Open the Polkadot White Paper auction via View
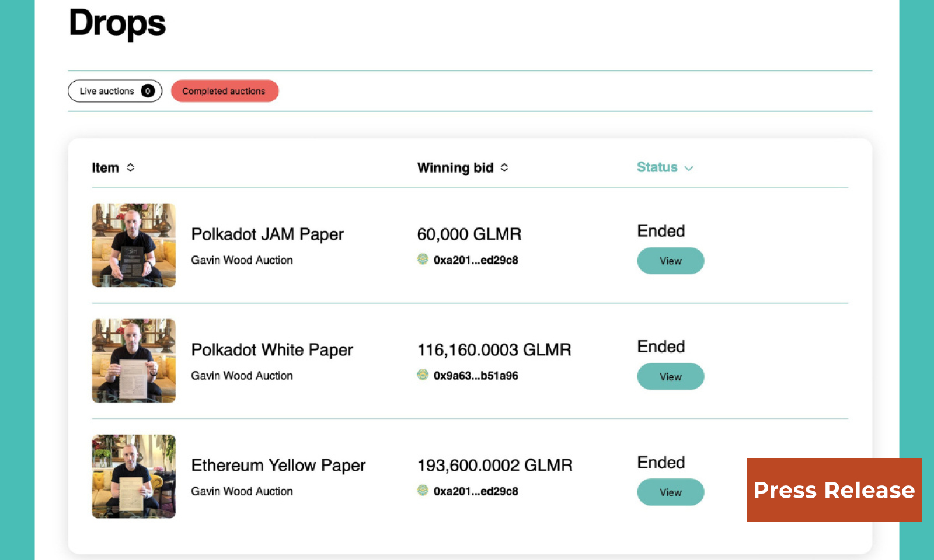The image size is (934, 560). pos(670,376)
